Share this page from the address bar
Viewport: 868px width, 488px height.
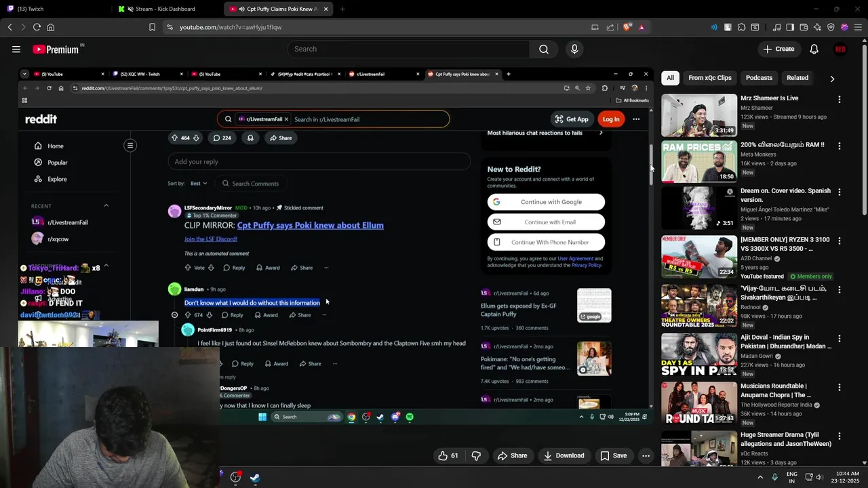[610, 27]
